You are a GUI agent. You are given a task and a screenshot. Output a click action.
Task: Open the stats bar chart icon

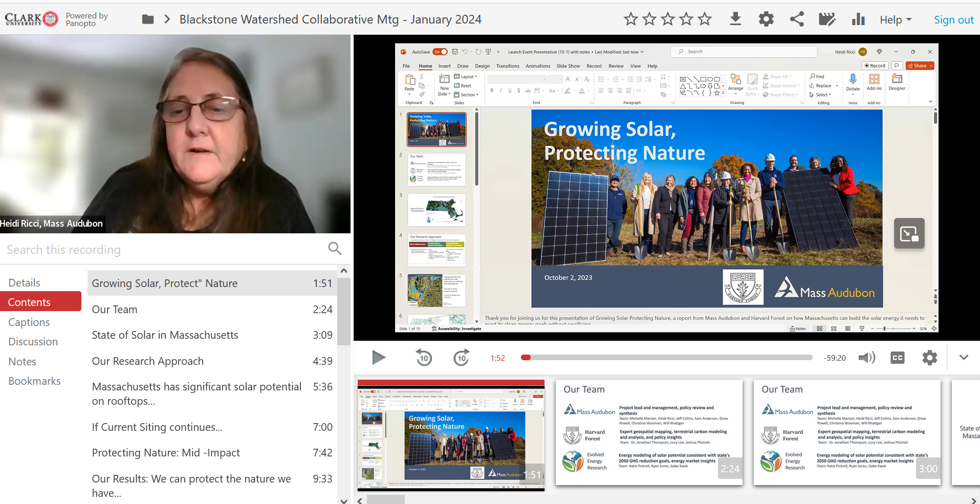coord(858,19)
